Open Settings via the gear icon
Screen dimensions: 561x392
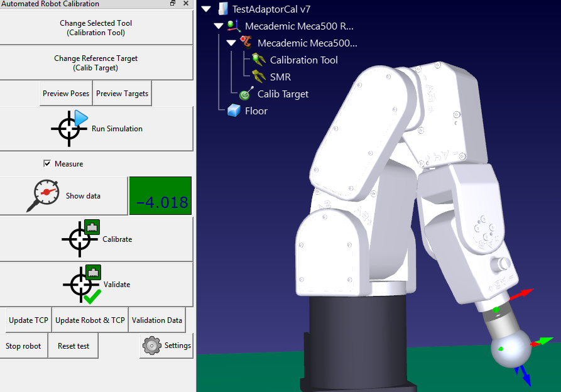151,345
